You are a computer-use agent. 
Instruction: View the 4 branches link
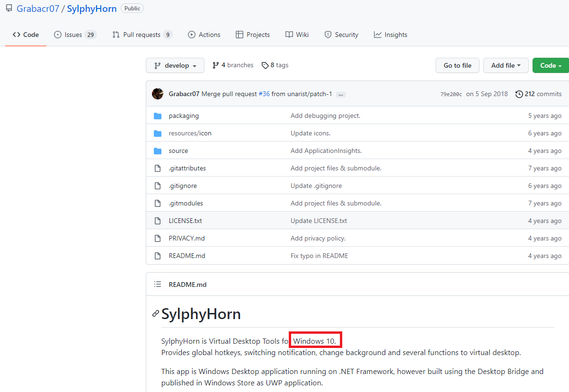(x=233, y=65)
